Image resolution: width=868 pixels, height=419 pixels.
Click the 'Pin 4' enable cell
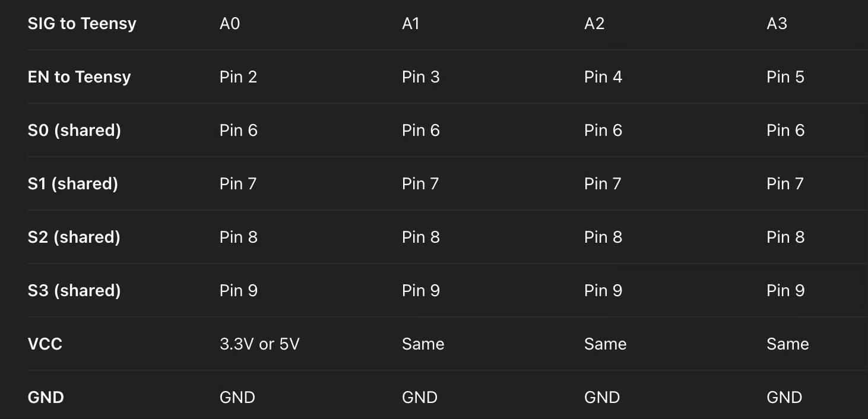[603, 77]
